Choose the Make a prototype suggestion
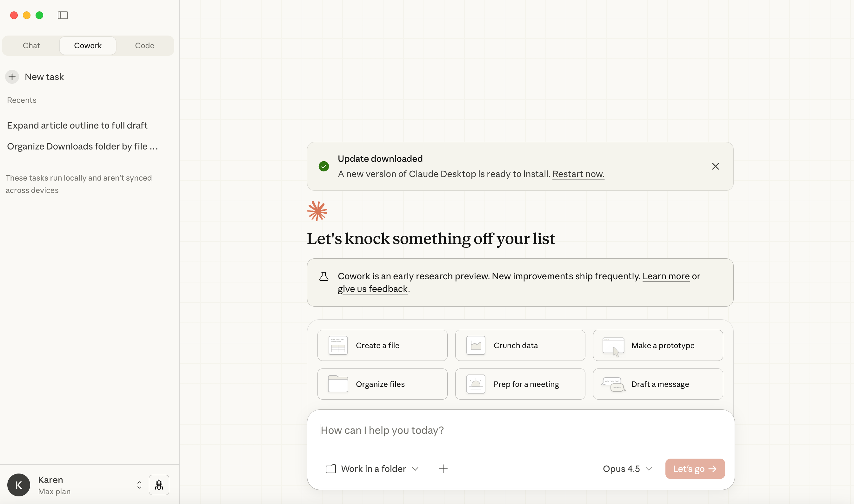The width and height of the screenshot is (854, 504). pos(658,345)
